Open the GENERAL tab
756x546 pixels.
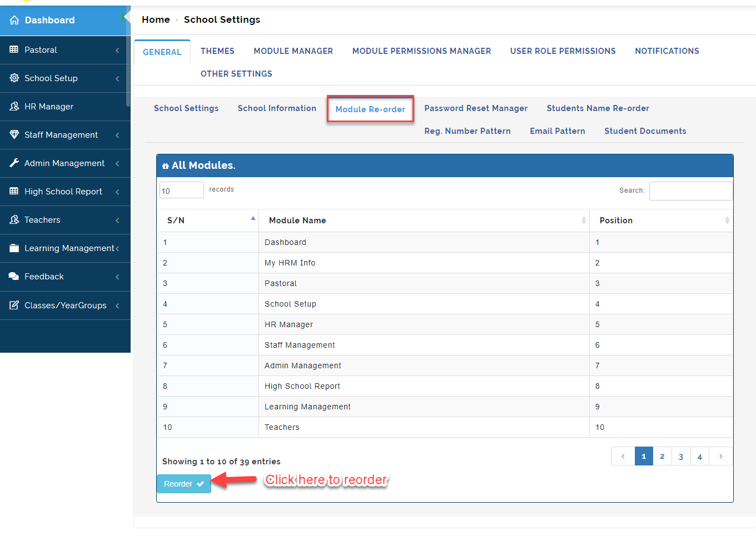pos(162,52)
